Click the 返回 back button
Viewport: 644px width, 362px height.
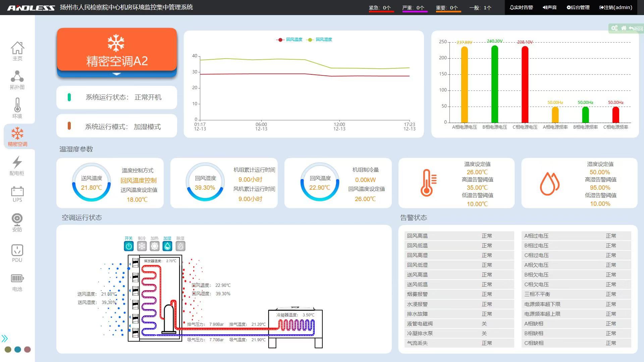click(636, 28)
